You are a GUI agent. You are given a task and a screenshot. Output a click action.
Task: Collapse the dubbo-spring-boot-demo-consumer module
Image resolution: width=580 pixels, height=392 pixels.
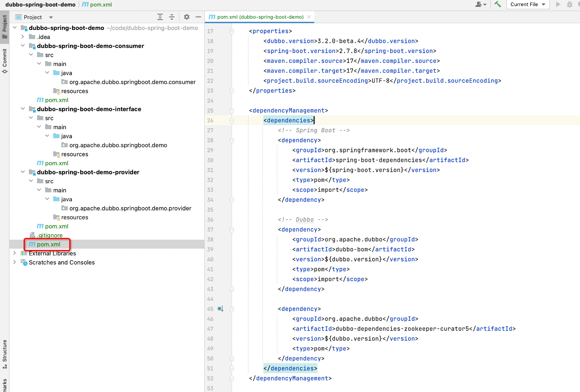23,46
